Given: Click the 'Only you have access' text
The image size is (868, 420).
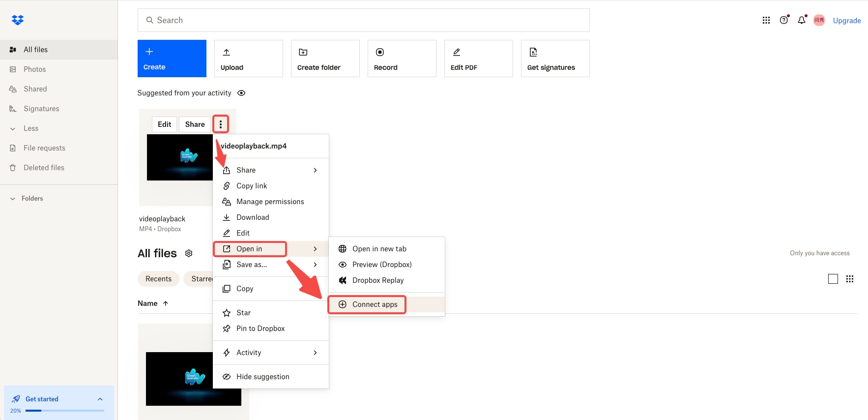Looking at the screenshot, I should [x=820, y=253].
